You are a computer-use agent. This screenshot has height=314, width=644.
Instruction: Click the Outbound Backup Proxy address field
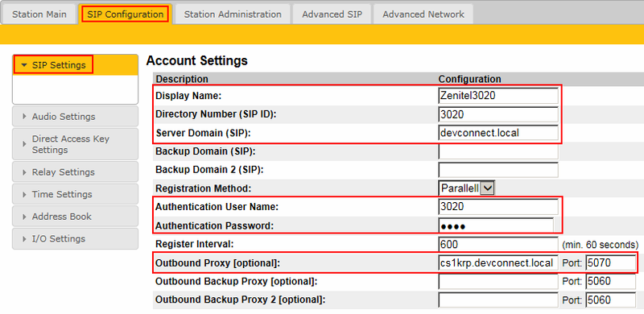click(x=498, y=281)
